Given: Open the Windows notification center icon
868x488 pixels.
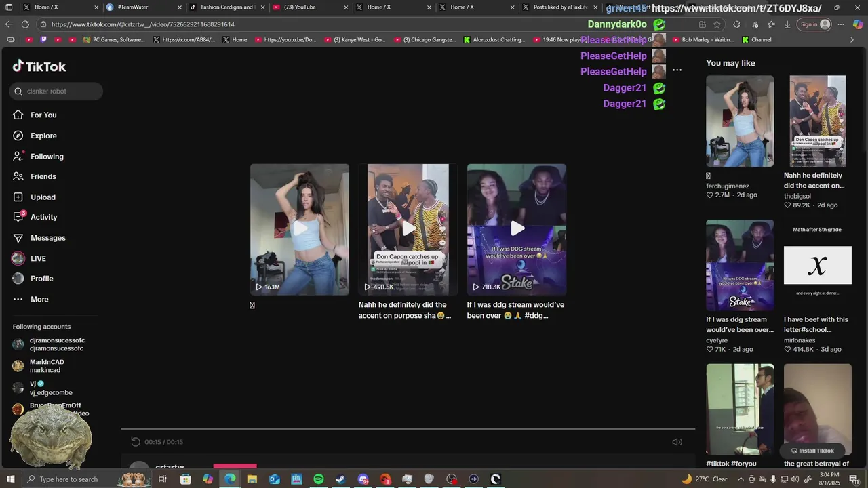Looking at the screenshot, I should coord(854,479).
